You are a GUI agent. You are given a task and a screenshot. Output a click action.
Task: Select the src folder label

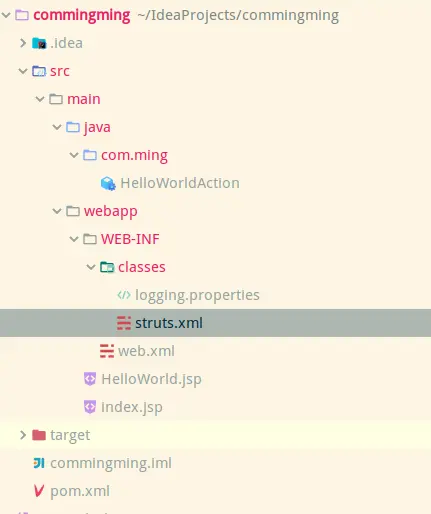pos(60,71)
